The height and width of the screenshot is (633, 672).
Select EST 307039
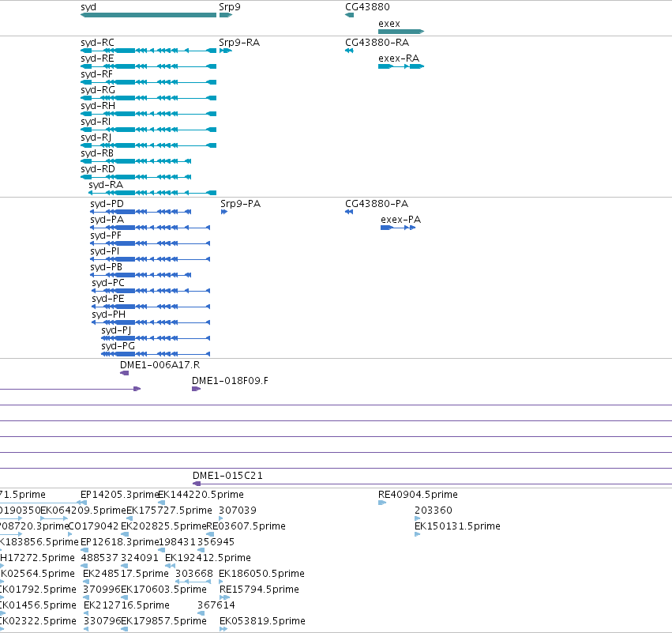click(x=221, y=518)
